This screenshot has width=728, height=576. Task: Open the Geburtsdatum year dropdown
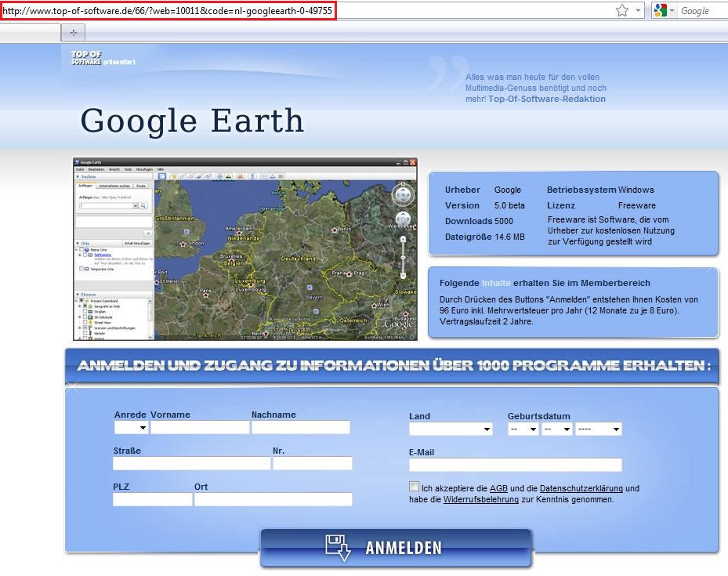[x=599, y=429]
